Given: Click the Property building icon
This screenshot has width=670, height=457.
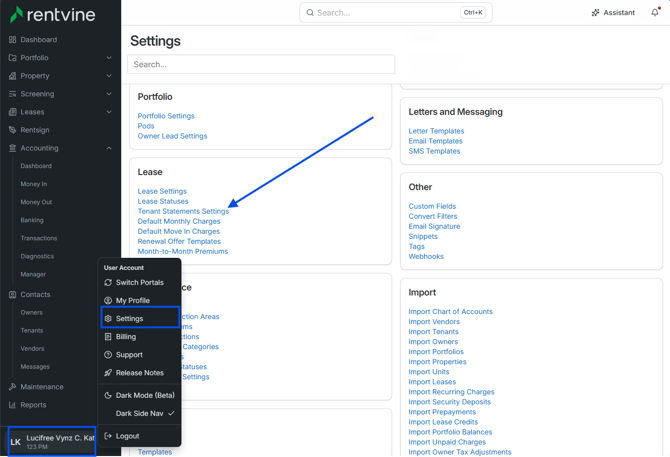Looking at the screenshot, I should point(12,76).
